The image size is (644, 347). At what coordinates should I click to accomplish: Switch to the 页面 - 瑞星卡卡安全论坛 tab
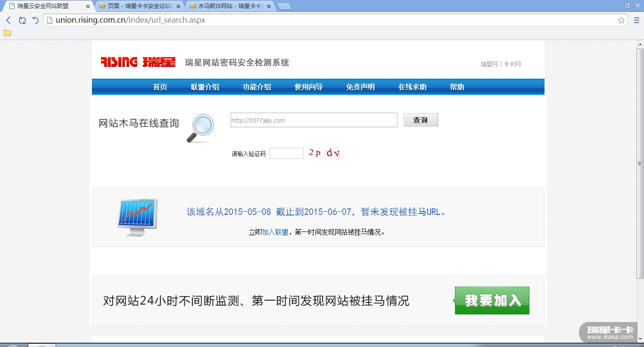coord(139,6)
